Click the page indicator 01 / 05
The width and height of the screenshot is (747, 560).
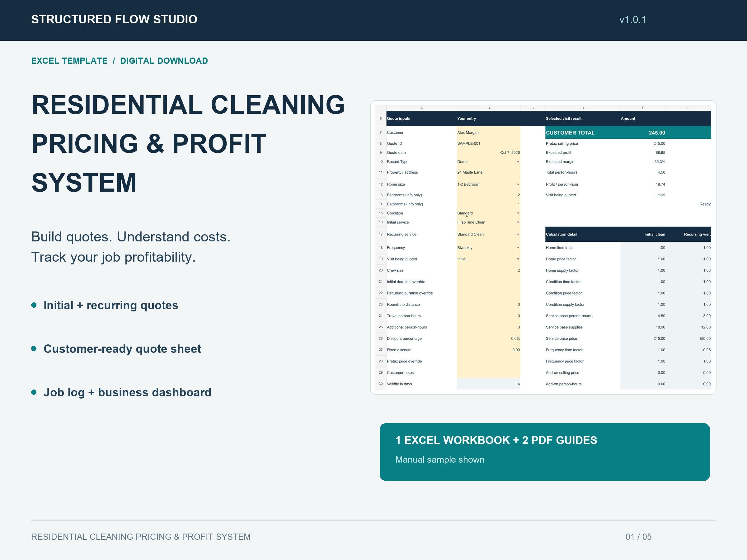638,537
